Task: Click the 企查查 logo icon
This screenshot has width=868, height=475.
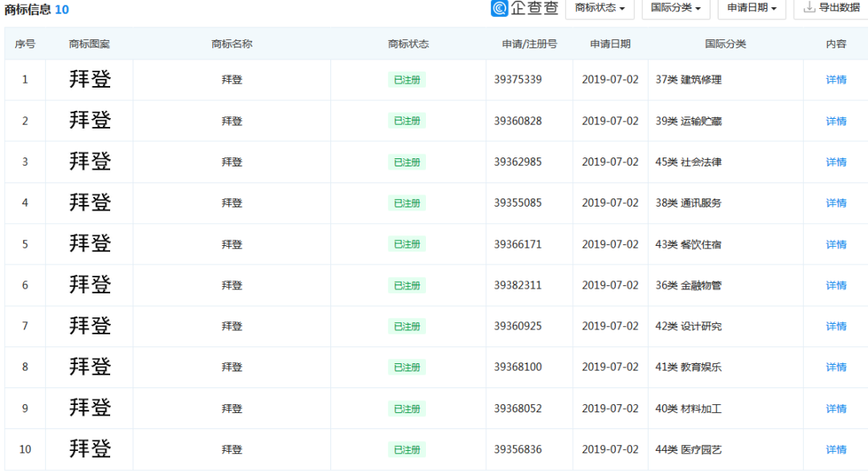Action: point(500,8)
